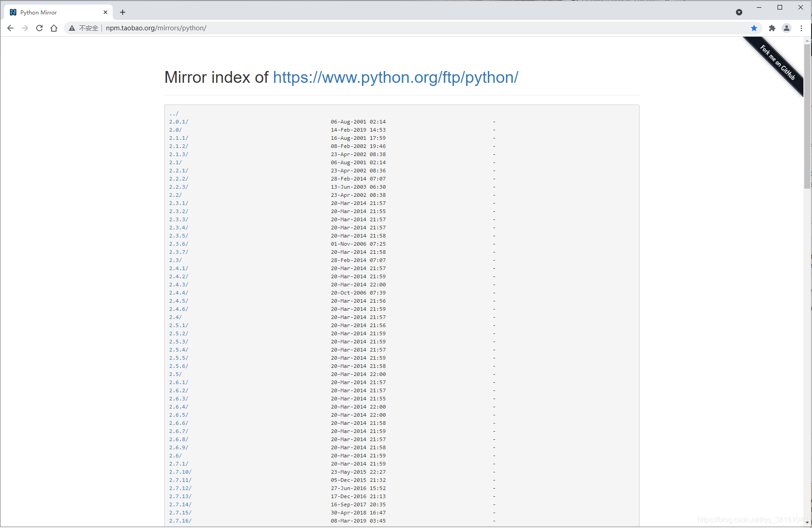Open the 2.3.1/ directory
The height and width of the screenshot is (528, 812).
point(179,203)
